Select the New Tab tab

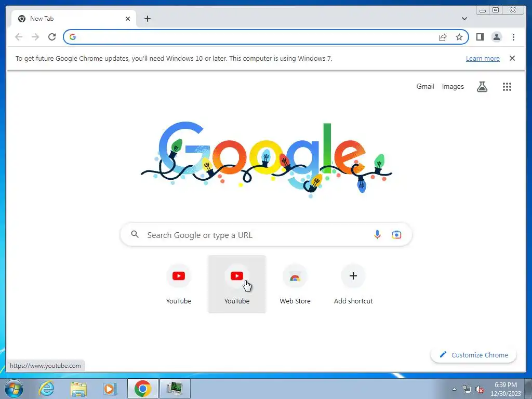pyautogui.click(x=74, y=19)
